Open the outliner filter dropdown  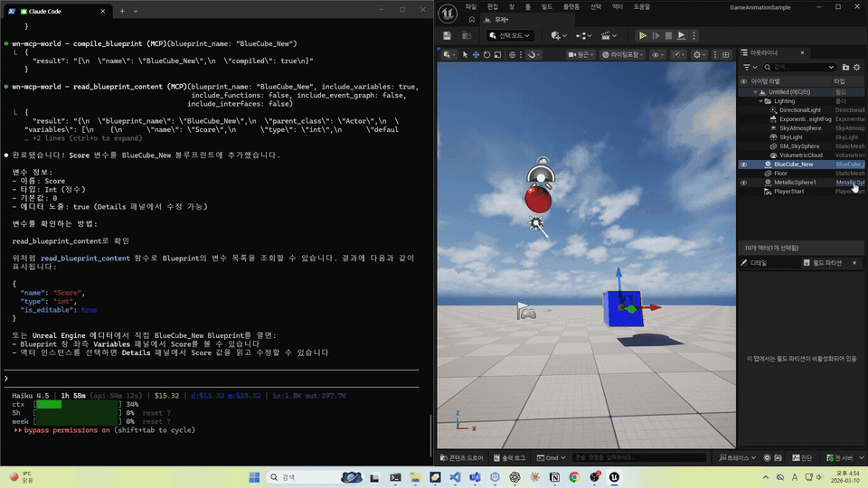click(x=750, y=67)
